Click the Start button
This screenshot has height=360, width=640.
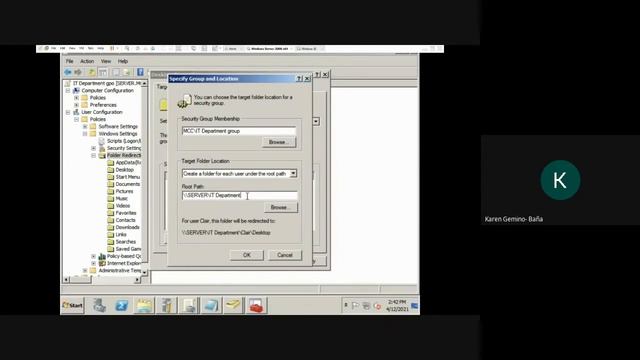point(72,305)
